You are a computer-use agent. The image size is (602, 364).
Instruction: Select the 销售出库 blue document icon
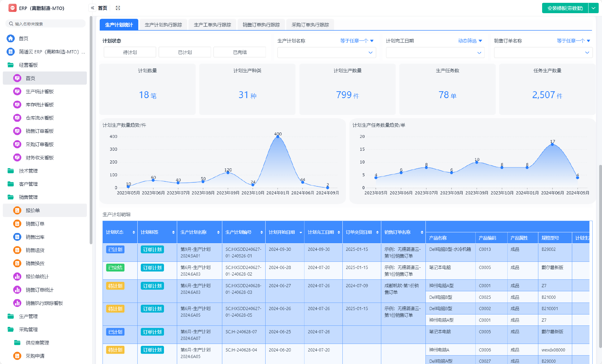click(17, 237)
